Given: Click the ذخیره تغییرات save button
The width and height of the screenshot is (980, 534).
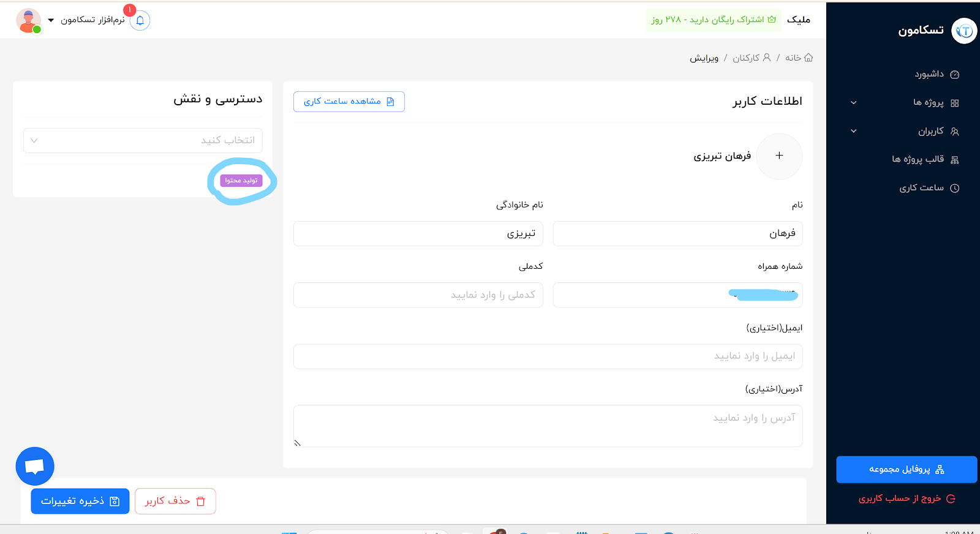Looking at the screenshot, I should (80, 501).
